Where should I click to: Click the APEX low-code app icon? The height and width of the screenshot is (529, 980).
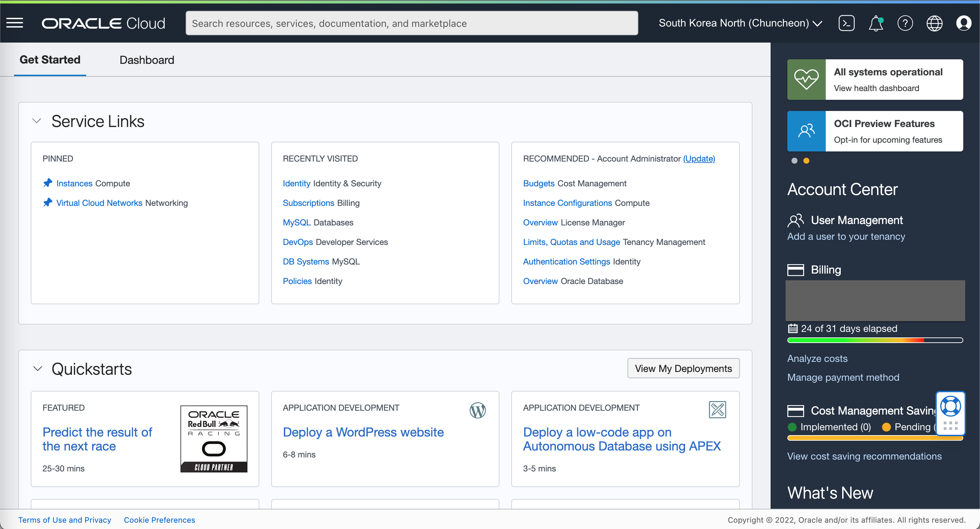tap(718, 410)
